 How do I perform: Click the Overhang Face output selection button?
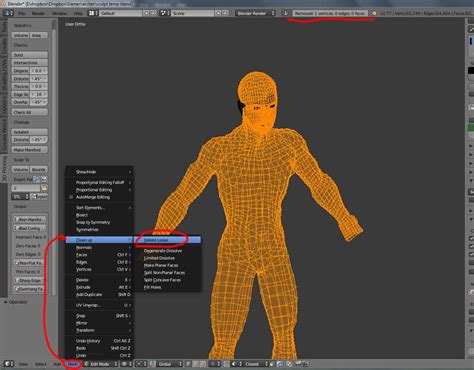[x=29, y=289]
